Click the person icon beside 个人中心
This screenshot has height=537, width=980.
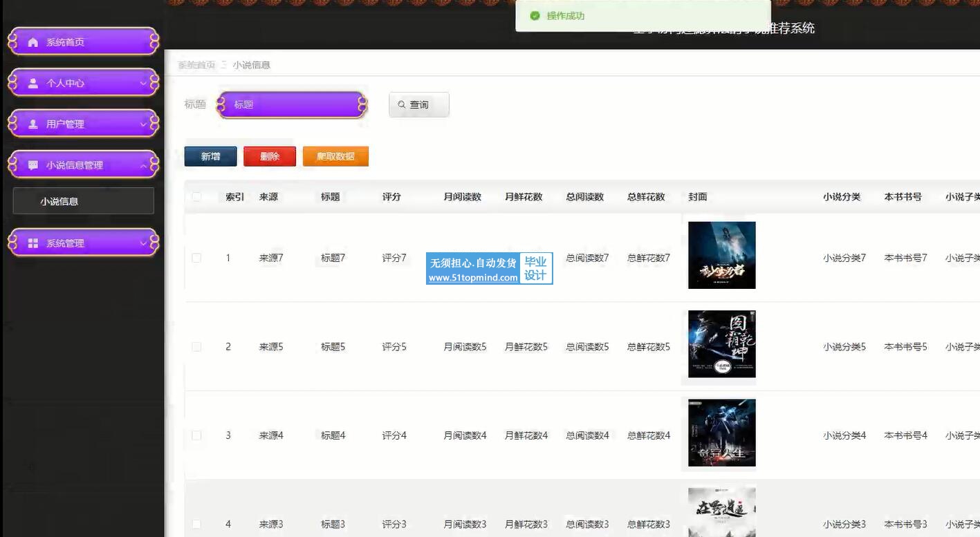tap(33, 83)
